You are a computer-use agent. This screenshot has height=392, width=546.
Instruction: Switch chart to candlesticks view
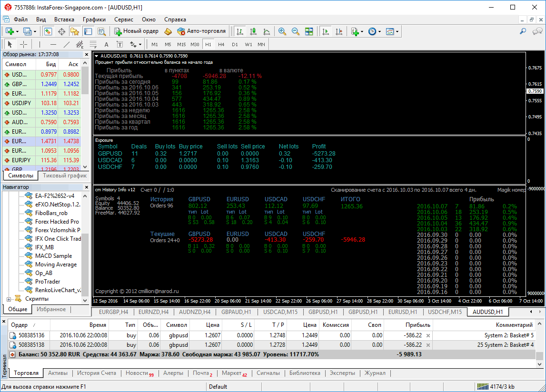click(x=253, y=31)
